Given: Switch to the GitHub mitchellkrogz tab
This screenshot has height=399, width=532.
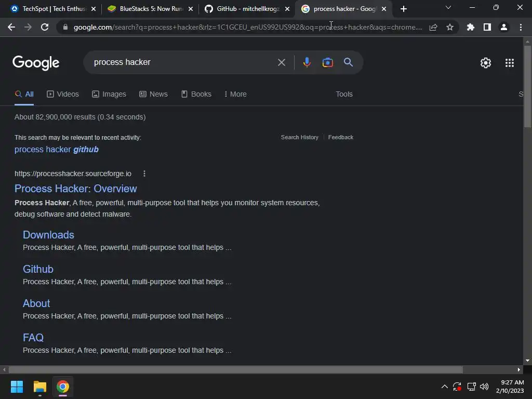Looking at the screenshot, I should (x=247, y=9).
